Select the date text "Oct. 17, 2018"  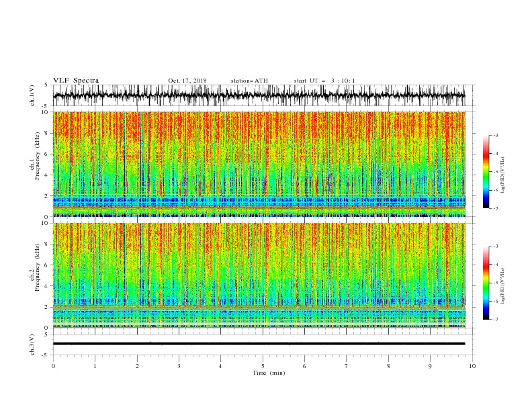click(x=187, y=81)
